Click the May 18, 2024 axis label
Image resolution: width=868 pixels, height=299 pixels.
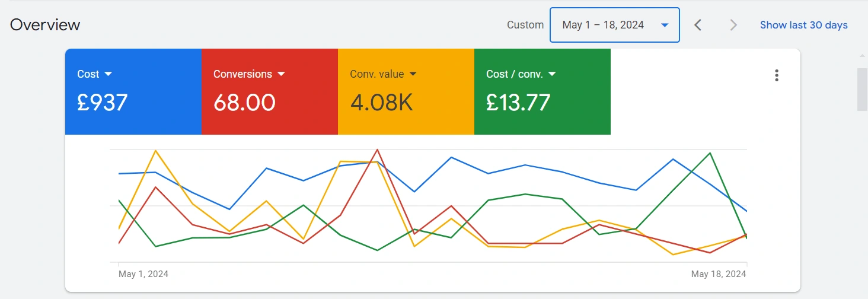[719, 274]
